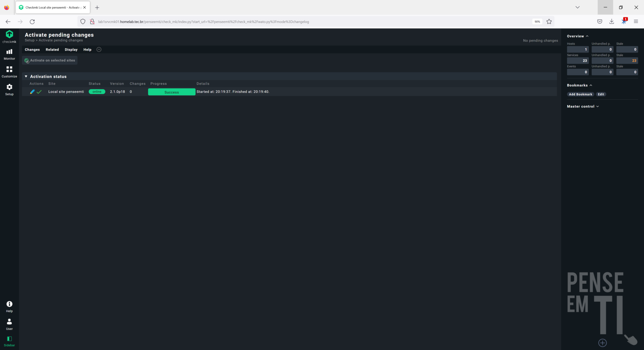This screenshot has width=644, height=350.
Task: Bookmark this page using the star icon
Action: click(549, 21)
